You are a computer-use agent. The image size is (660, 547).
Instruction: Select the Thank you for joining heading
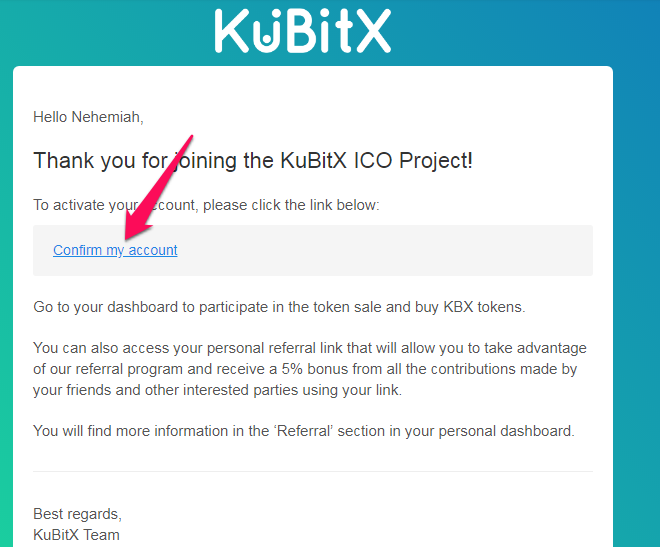[x=253, y=161]
